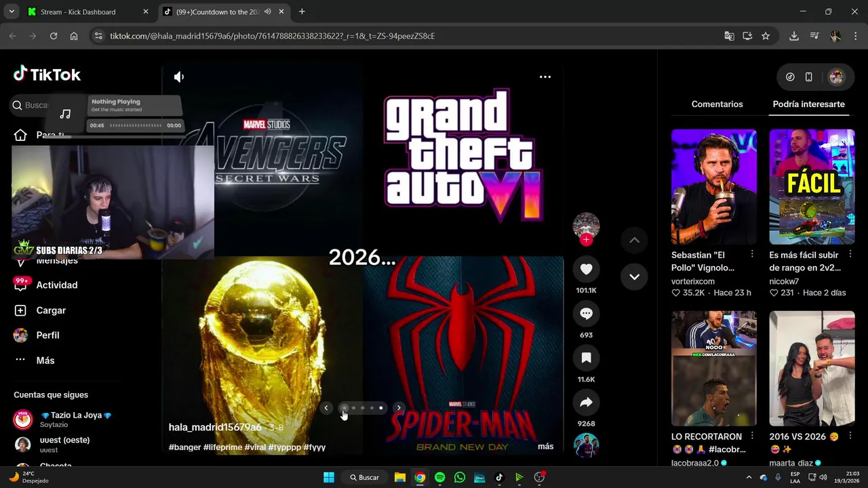The height and width of the screenshot is (488, 868).
Task: Open comments via the speech bubble icon
Action: click(587, 313)
